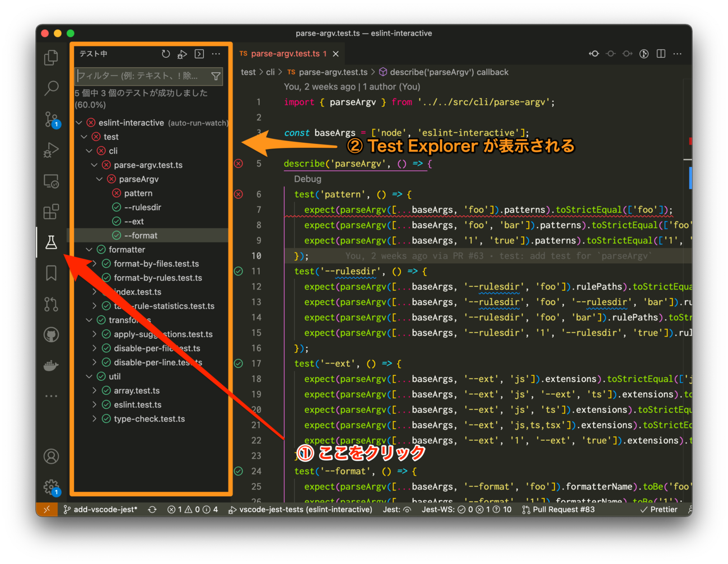Click describe('parseArgv') callback breadcrumb
Screen dimensions: 728x564
coord(449,72)
